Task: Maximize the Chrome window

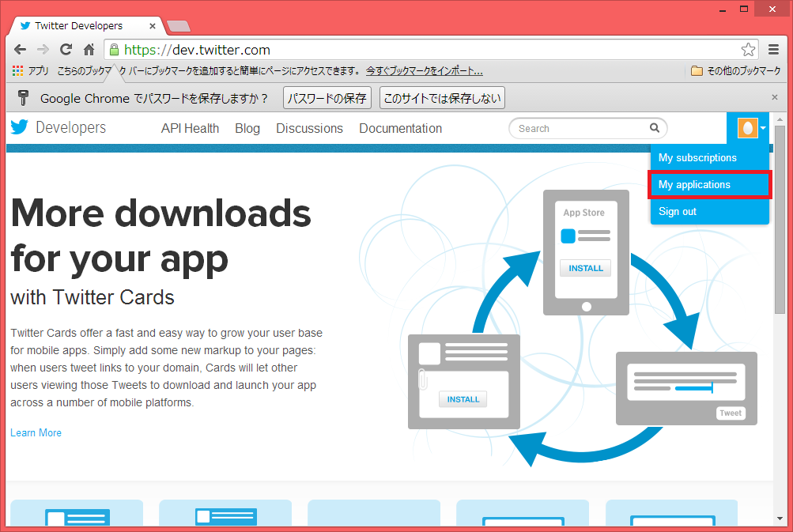Action: [744, 9]
